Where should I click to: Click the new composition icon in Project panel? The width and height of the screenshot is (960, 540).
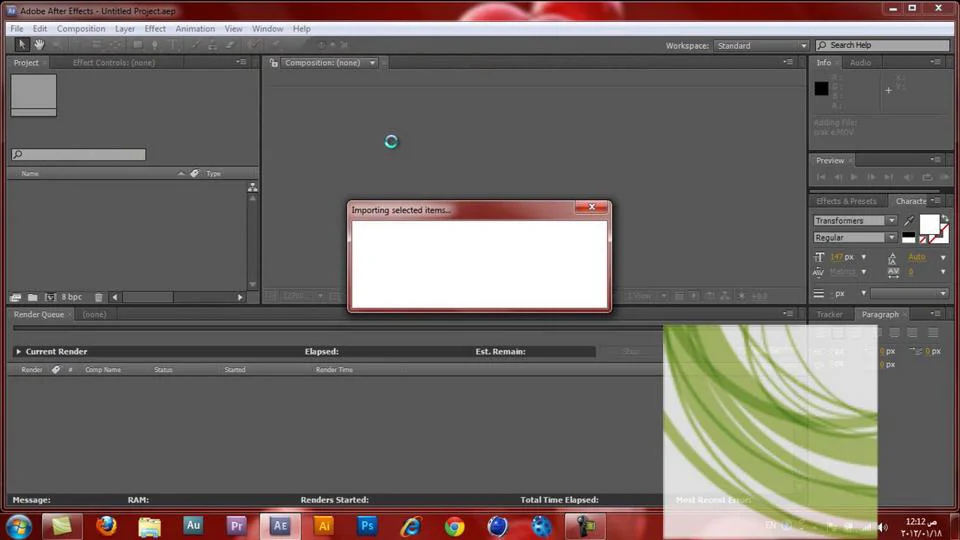[51, 297]
